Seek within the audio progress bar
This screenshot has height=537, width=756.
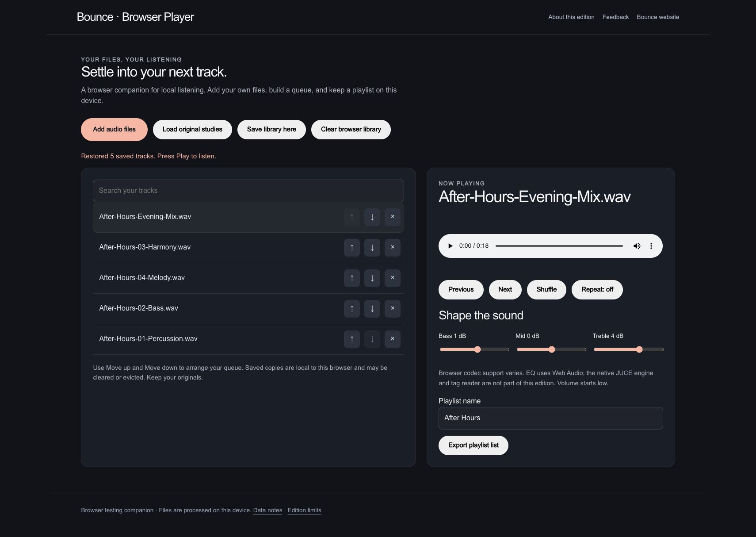(559, 246)
